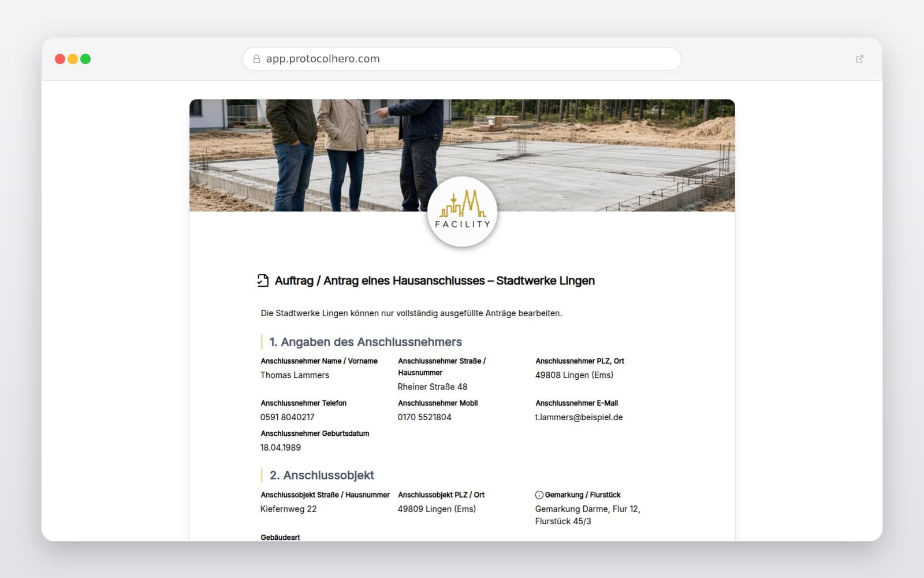Click the open-in-new-window icon
The width and height of the screenshot is (924, 578).
point(859,59)
